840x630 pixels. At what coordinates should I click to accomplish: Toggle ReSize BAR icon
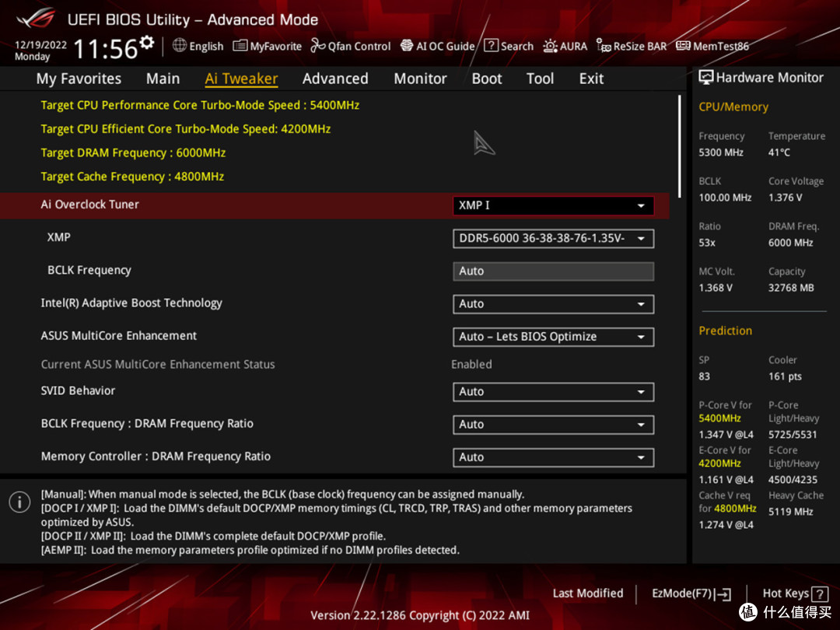pyautogui.click(x=604, y=46)
